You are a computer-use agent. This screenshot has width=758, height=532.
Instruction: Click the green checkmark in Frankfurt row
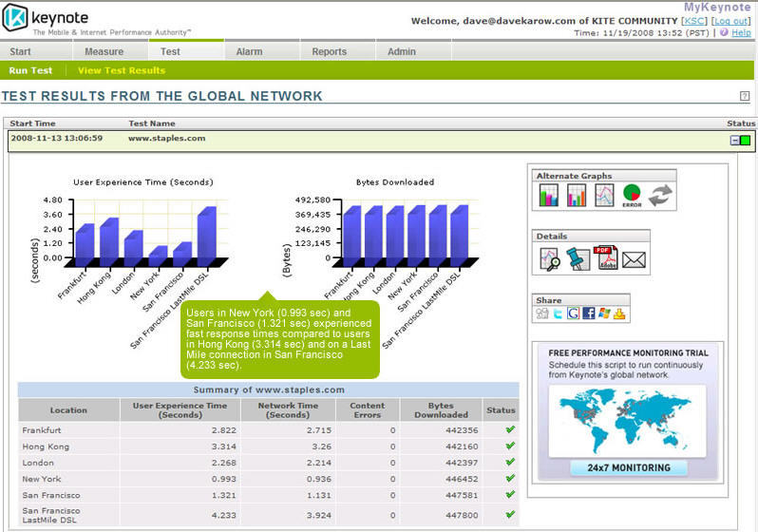(x=510, y=429)
